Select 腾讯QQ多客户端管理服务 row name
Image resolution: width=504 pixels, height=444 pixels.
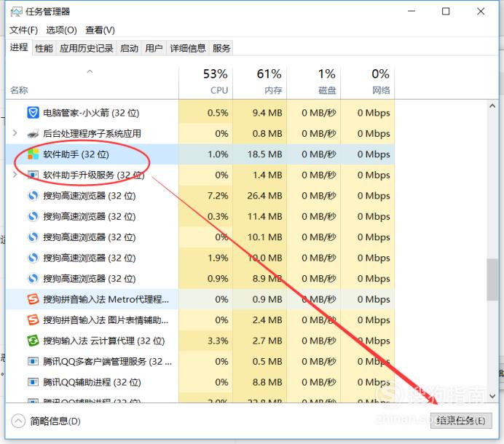click(107, 362)
